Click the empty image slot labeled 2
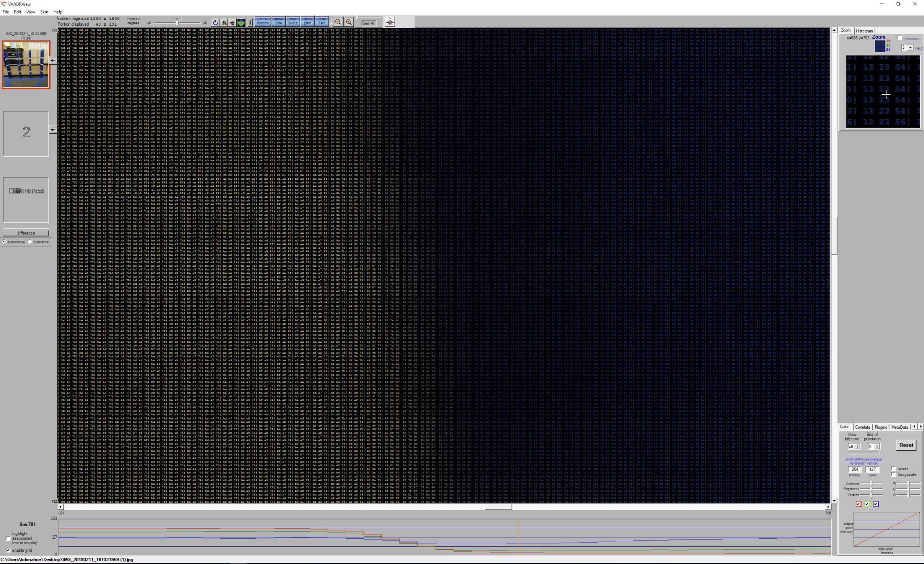Screen dimensions: 924x564 click(26, 134)
